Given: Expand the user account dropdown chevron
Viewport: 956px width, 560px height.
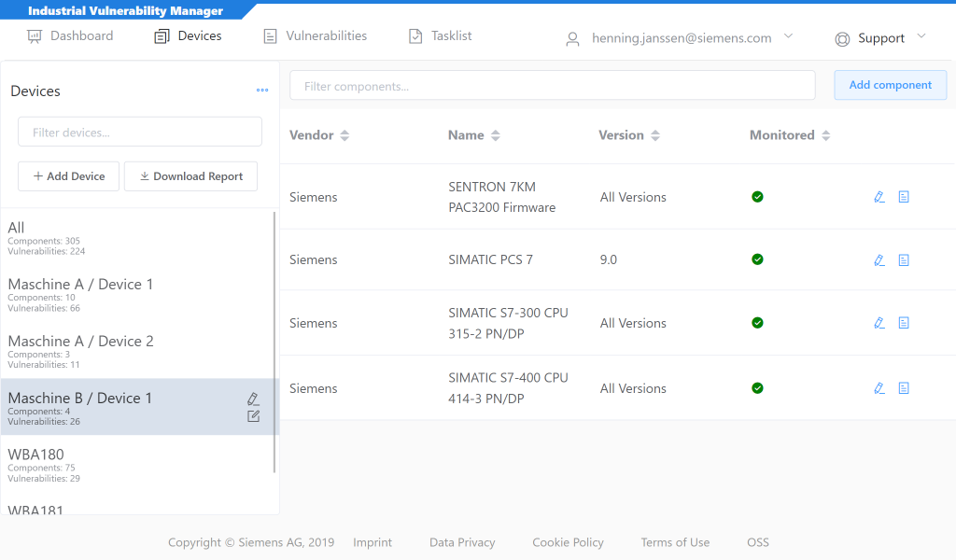Looking at the screenshot, I should [x=788, y=36].
